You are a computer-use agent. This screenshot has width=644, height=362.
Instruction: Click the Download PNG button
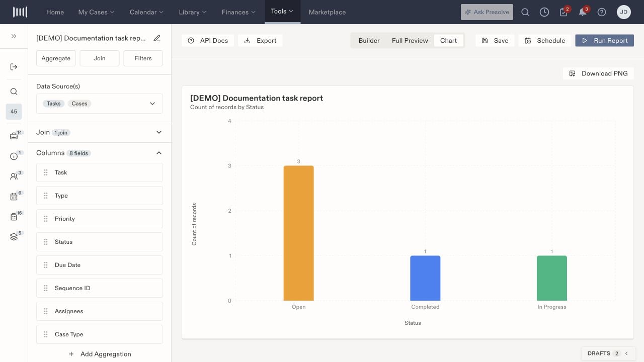(x=598, y=73)
